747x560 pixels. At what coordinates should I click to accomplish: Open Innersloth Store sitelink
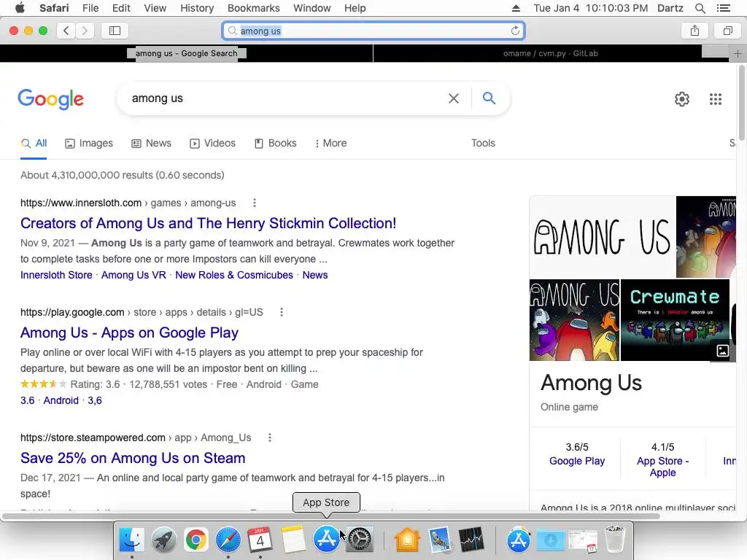(56, 275)
